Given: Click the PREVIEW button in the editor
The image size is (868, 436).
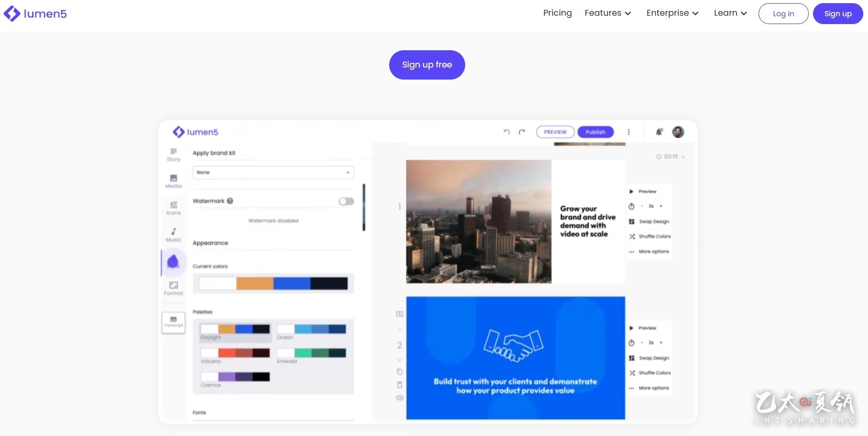Looking at the screenshot, I should (x=555, y=132).
